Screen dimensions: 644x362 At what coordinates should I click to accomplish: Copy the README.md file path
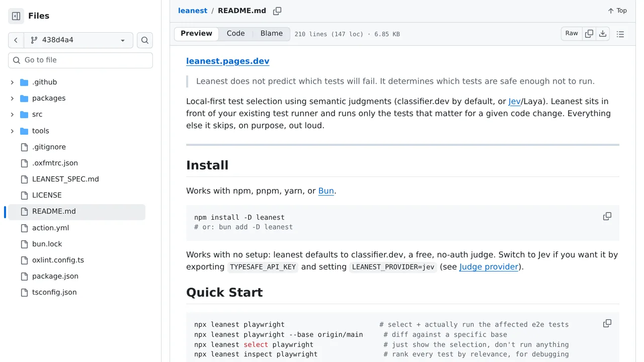click(277, 11)
